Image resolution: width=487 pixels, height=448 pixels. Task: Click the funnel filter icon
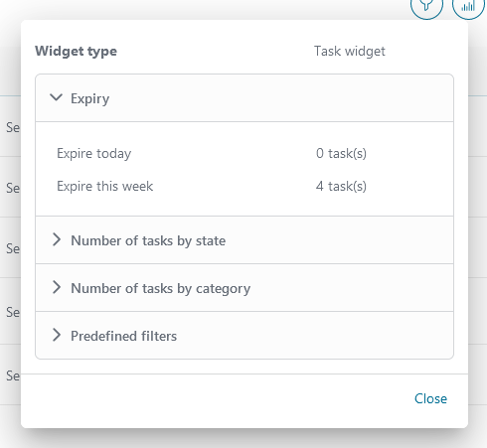[x=426, y=6]
